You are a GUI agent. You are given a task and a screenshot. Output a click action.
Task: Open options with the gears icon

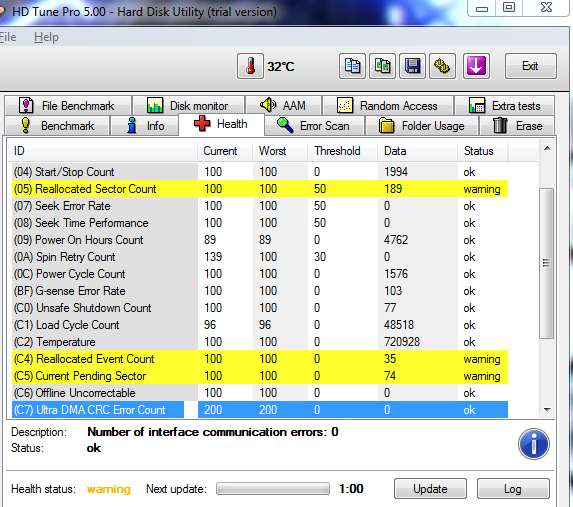tap(443, 66)
